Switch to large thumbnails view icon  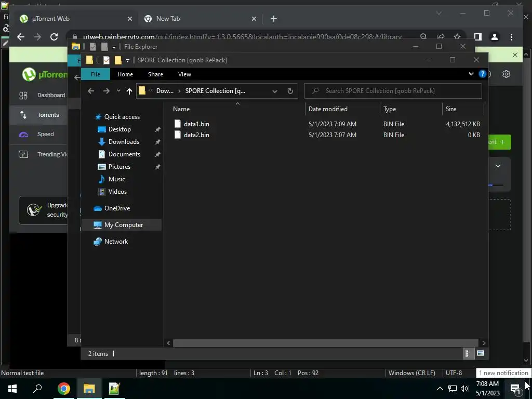click(481, 353)
